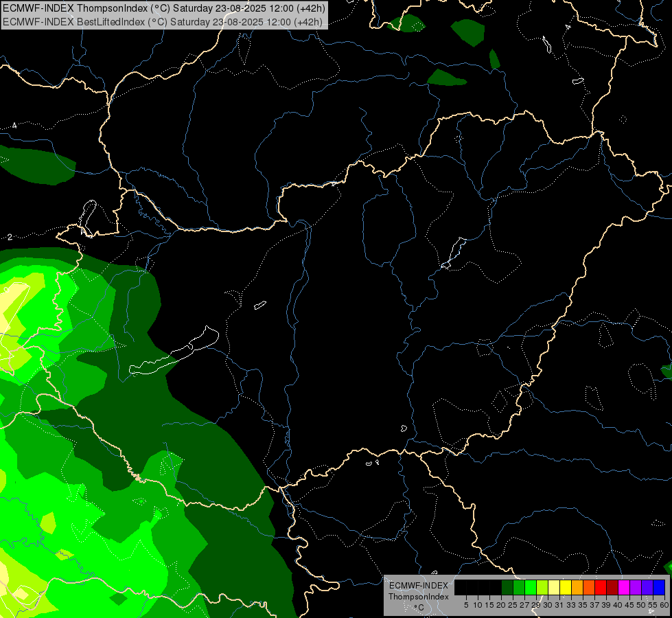Select the medium green 25-27 legend swatch
This screenshot has height=618, width=672.
[519, 587]
